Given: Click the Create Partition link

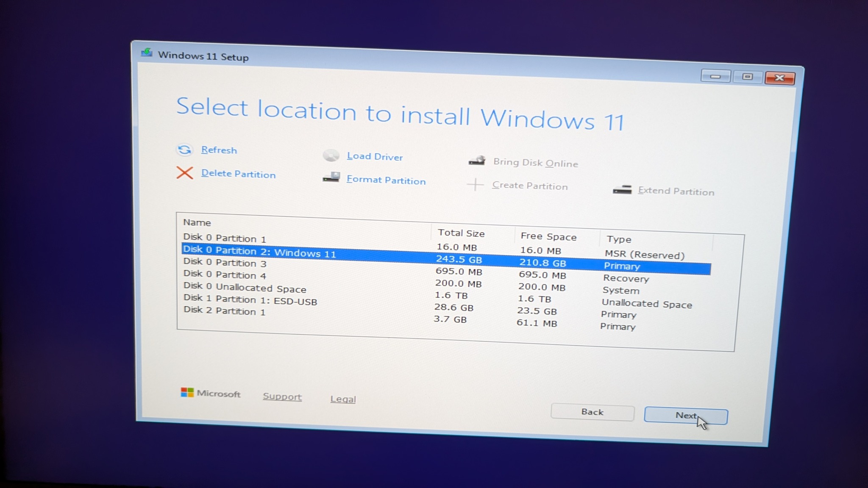Looking at the screenshot, I should pos(530,186).
